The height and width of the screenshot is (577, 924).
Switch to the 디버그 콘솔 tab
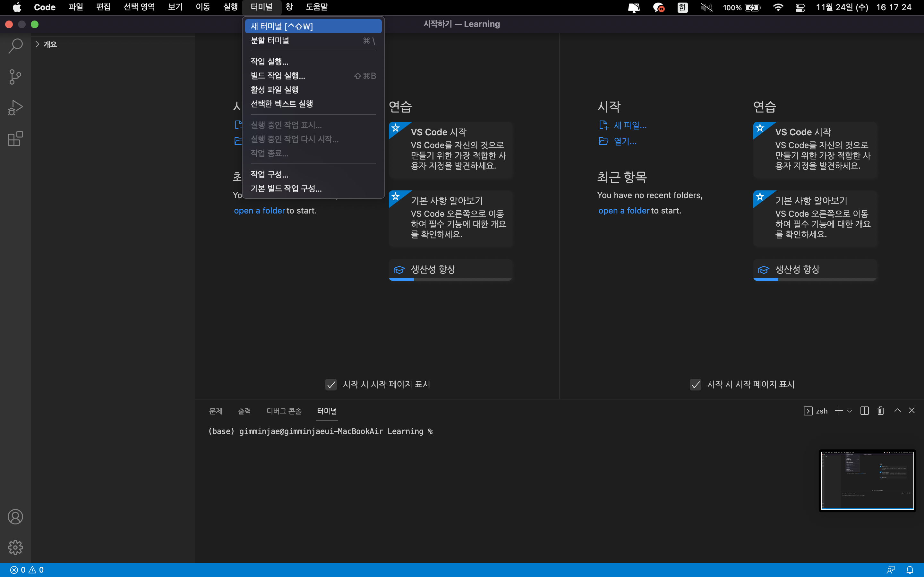(x=284, y=411)
